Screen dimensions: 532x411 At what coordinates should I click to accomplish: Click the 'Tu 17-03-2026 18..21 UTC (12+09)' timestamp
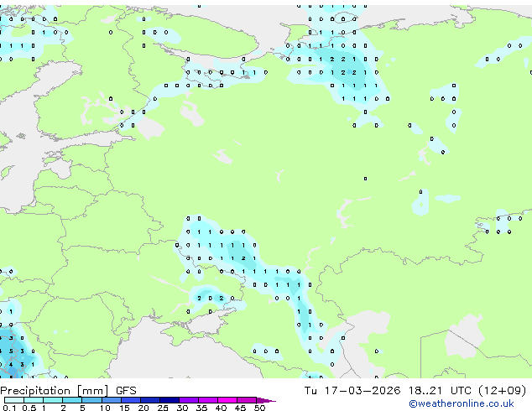pyautogui.click(x=415, y=391)
